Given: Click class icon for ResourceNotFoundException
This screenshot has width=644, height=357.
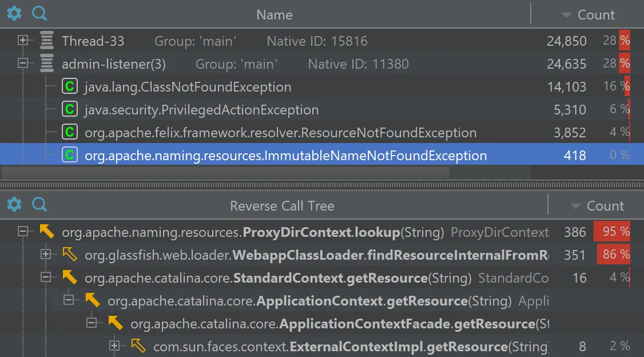Looking at the screenshot, I should coord(70,132).
